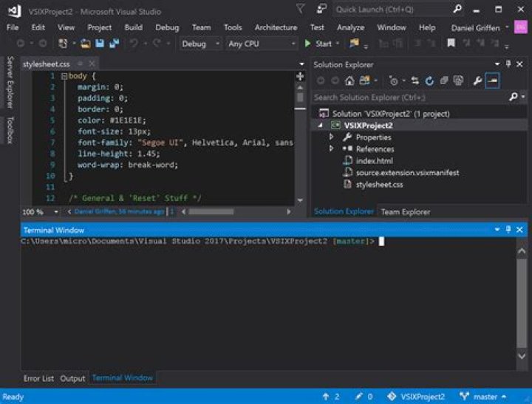Click the Open File folder icon
The image size is (532, 404).
(86, 44)
